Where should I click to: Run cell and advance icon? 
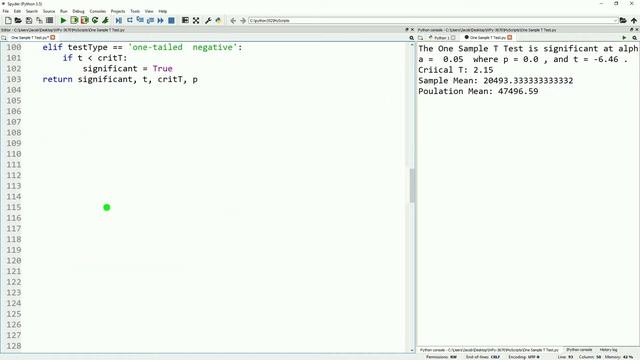coord(84,20)
